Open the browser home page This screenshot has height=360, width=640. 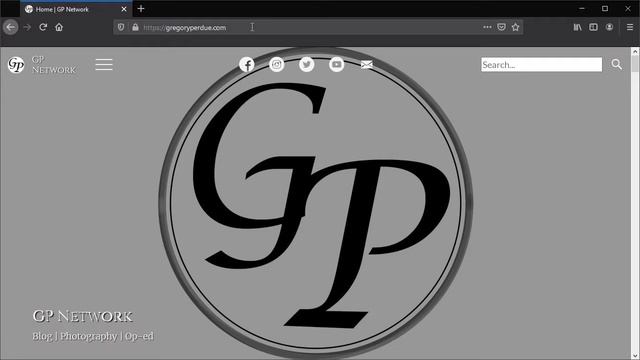[x=59, y=27]
